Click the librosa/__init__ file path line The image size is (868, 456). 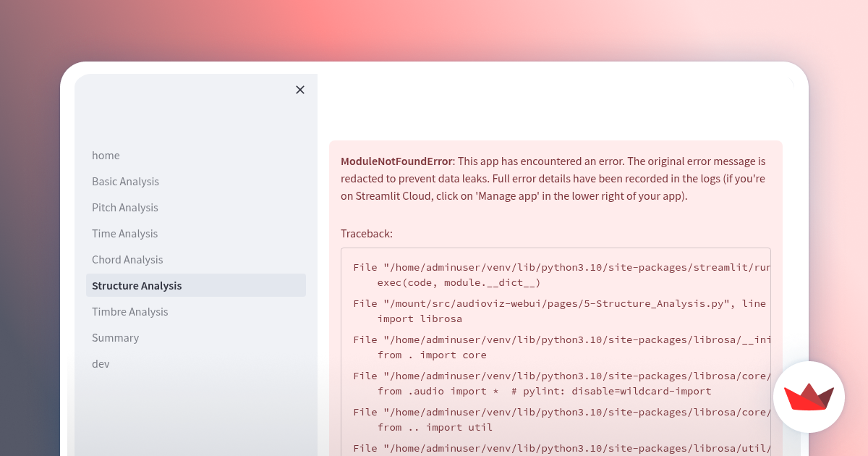pos(562,339)
